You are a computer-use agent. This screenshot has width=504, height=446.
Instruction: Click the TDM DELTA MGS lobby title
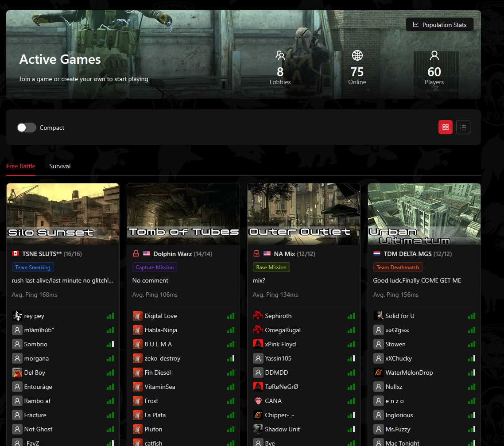407,254
